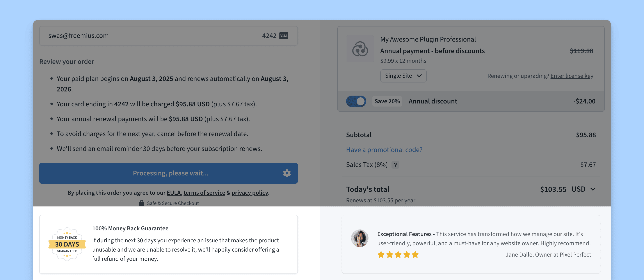Click the email and card summary field
The height and width of the screenshot is (280, 644).
pyautogui.click(x=169, y=36)
